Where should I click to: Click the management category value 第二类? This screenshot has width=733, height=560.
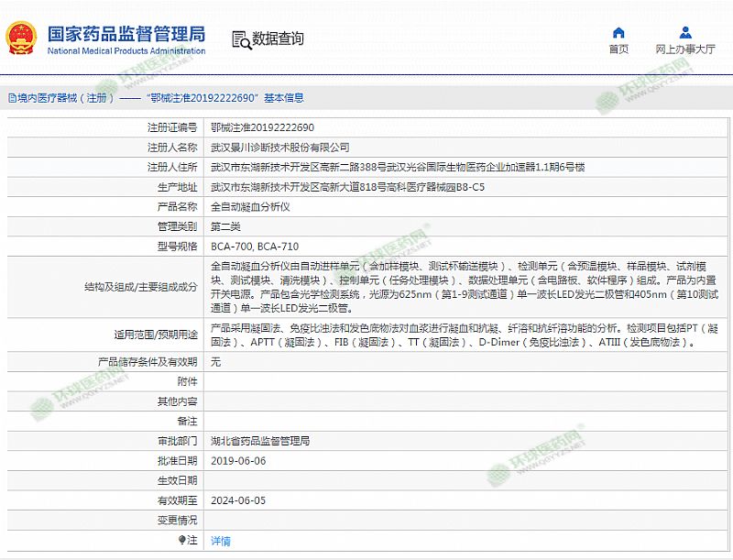[227, 226]
